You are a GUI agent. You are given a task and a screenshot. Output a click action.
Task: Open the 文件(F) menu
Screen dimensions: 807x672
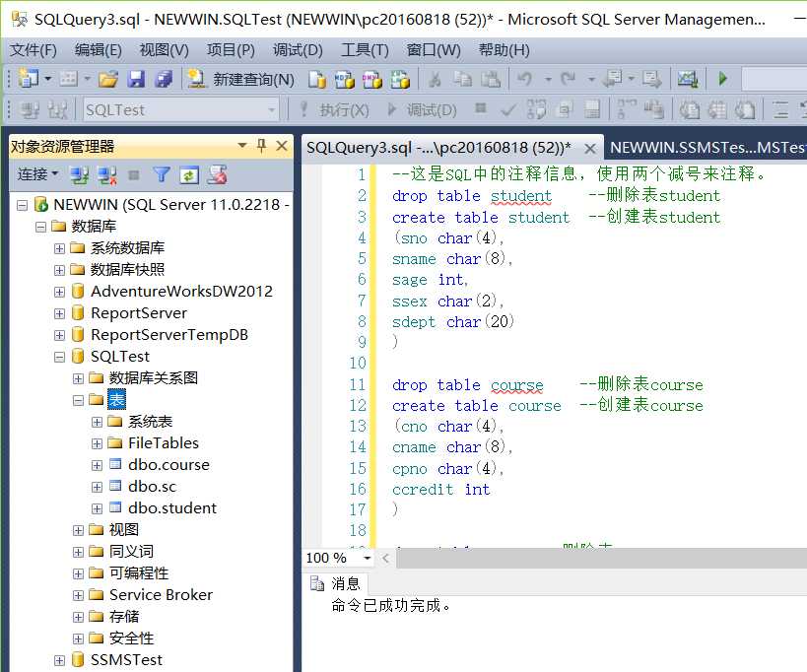click(34, 50)
